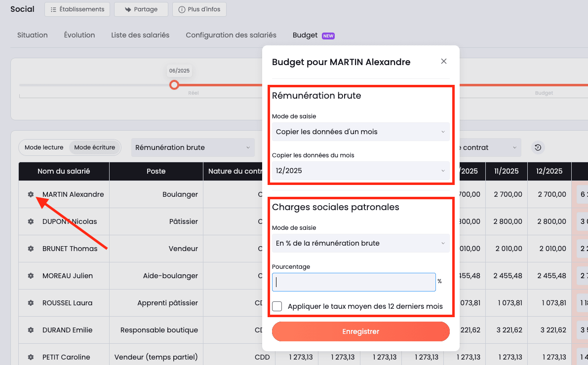Check Appliquer le taux moyen des 12 derniers mois
This screenshot has width=588, height=365.
coord(277,306)
